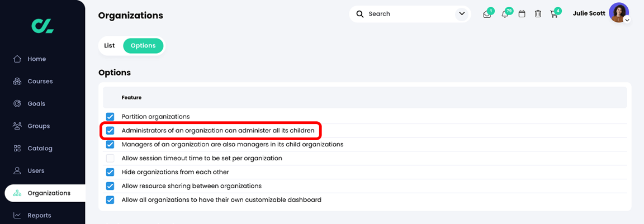The height and width of the screenshot is (224, 644).
Task: Enable session timeout per organization checkbox
Action: [x=110, y=158]
